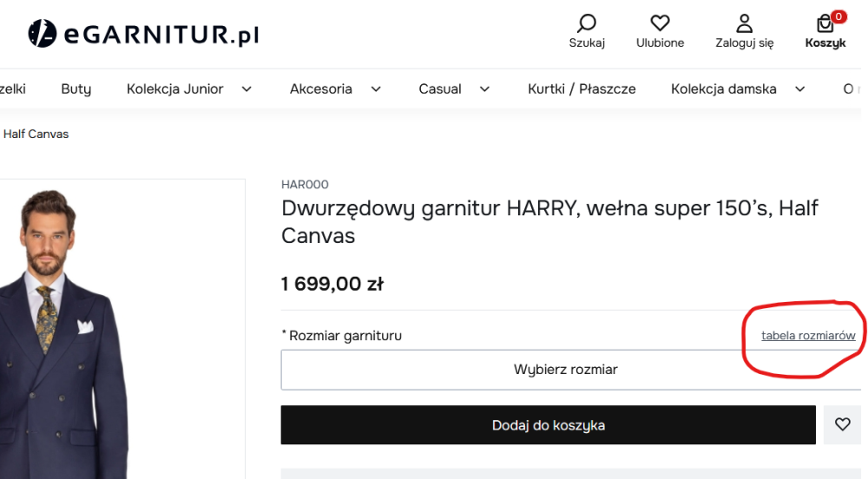
Task: Open Ulubione heart icon in header
Action: 660,23
